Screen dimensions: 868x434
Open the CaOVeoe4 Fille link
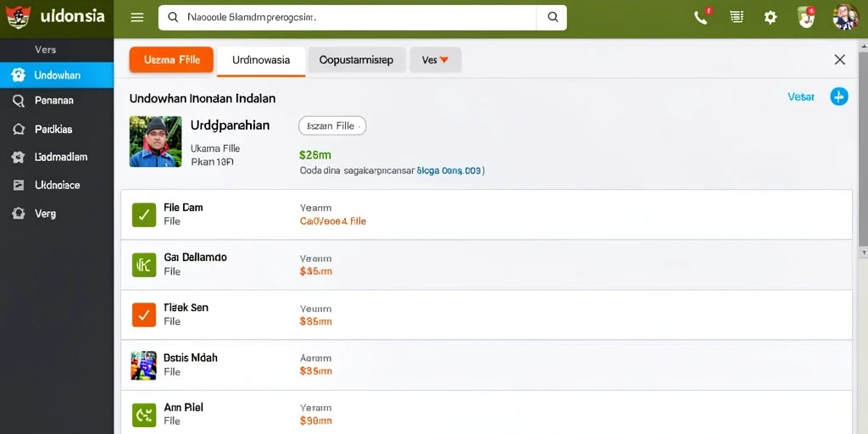332,221
